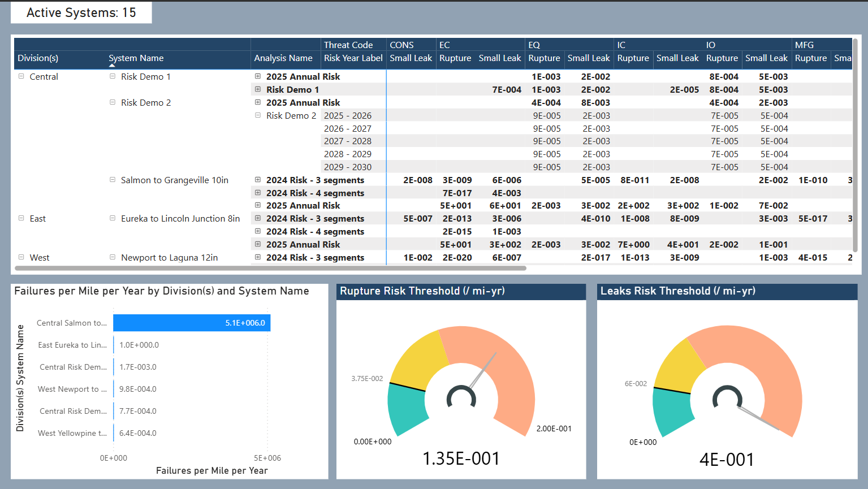
Task: Sort the table by the System Name header
Action: [x=136, y=58]
